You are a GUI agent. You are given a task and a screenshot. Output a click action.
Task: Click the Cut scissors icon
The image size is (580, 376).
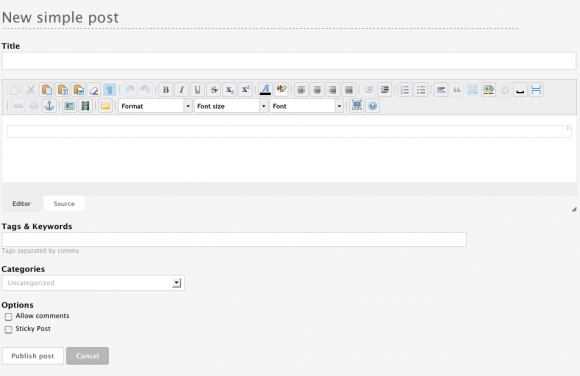click(31, 90)
